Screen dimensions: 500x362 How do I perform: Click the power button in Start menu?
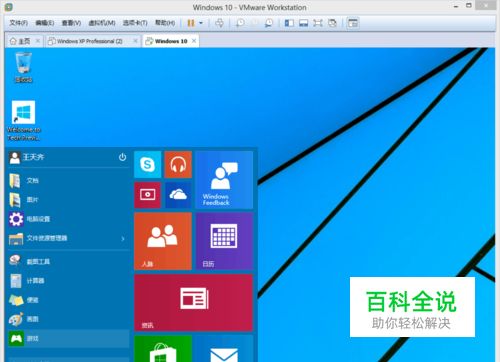(123, 157)
